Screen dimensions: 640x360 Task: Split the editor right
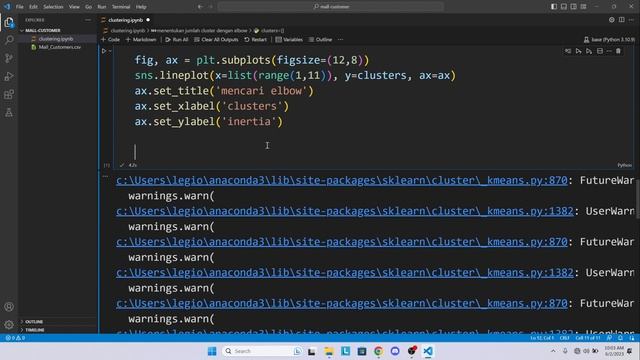[x=621, y=20]
